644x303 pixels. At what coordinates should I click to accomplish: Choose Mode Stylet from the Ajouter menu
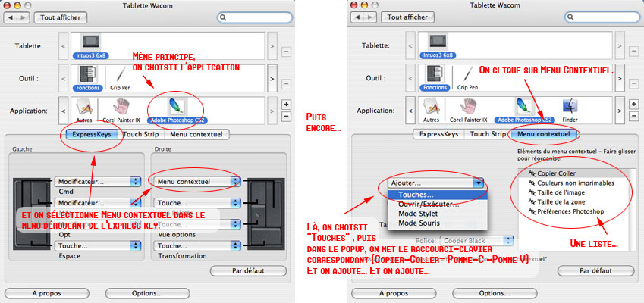[438, 214]
